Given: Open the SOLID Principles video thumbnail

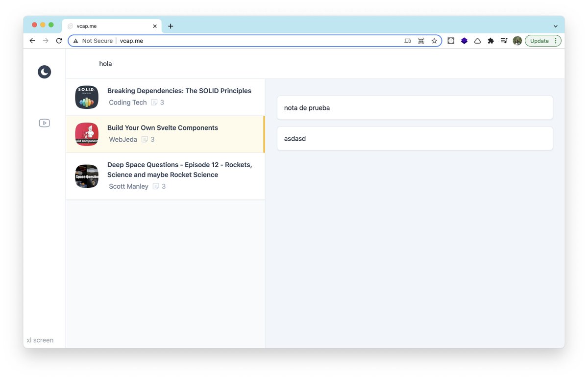Looking at the screenshot, I should [x=87, y=97].
